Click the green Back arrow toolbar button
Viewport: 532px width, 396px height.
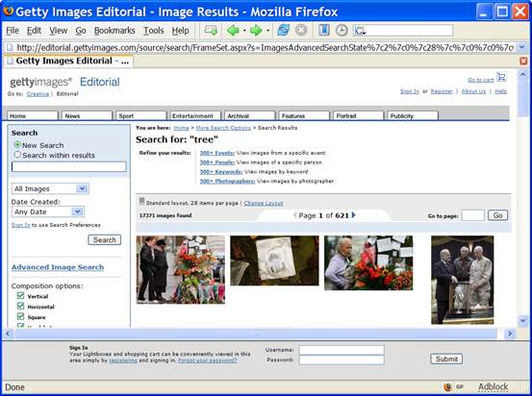(x=233, y=31)
